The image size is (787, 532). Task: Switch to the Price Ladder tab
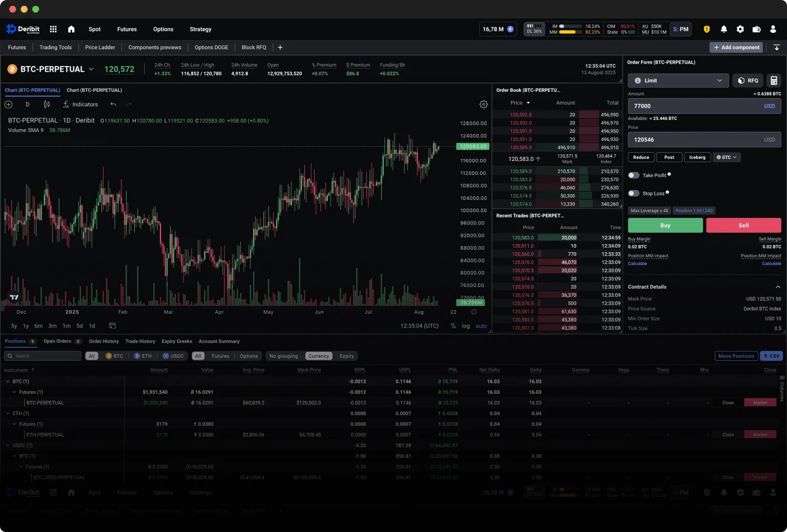coord(100,47)
